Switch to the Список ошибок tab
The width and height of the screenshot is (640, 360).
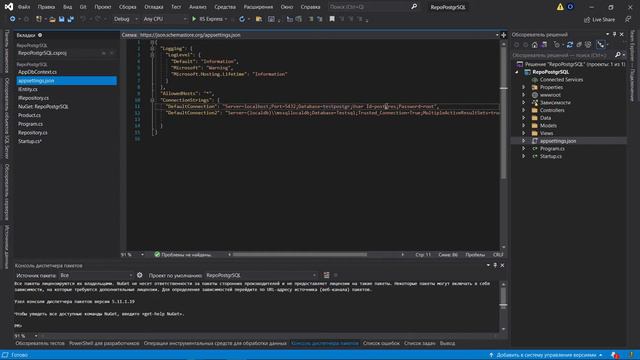[381, 343]
